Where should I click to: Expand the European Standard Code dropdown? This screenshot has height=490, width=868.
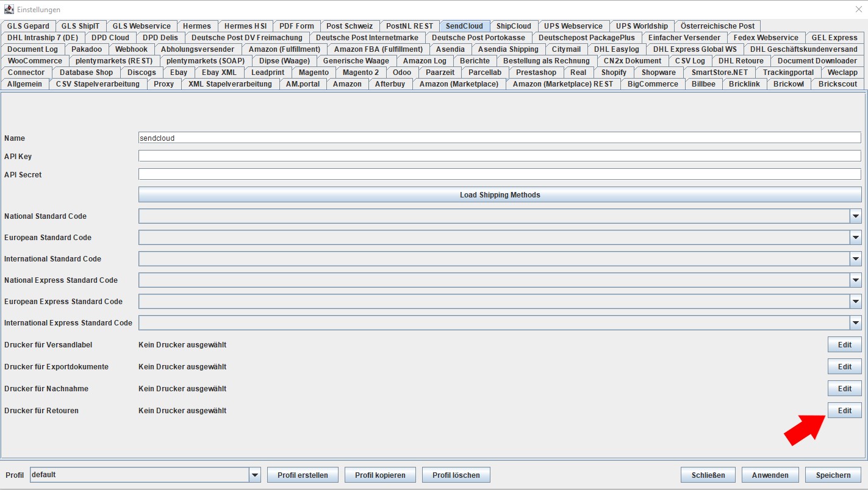point(856,238)
